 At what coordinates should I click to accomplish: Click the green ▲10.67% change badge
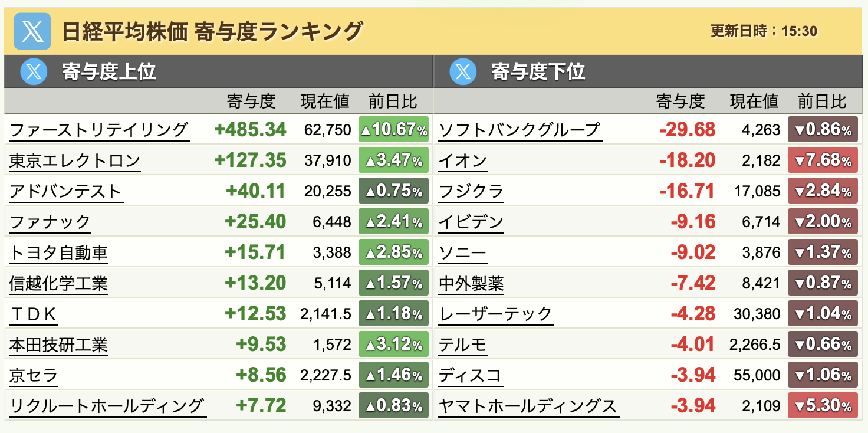pyautogui.click(x=393, y=130)
